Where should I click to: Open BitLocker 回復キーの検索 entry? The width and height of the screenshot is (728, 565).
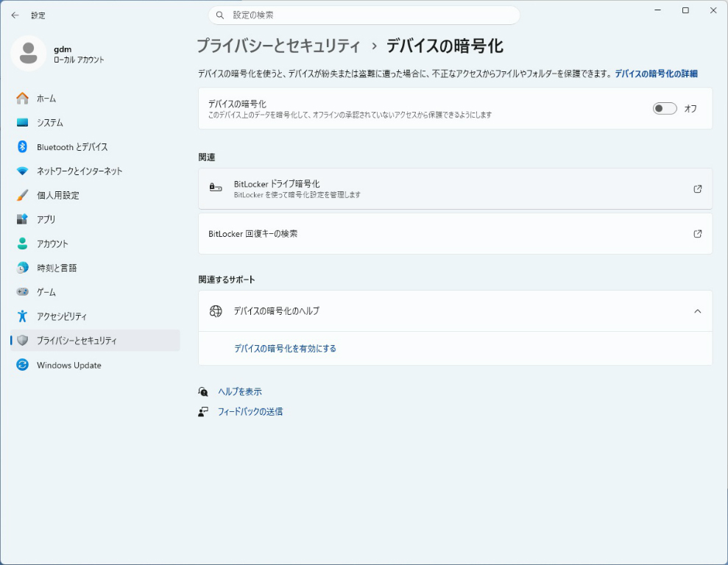pyautogui.click(x=455, y=234)
